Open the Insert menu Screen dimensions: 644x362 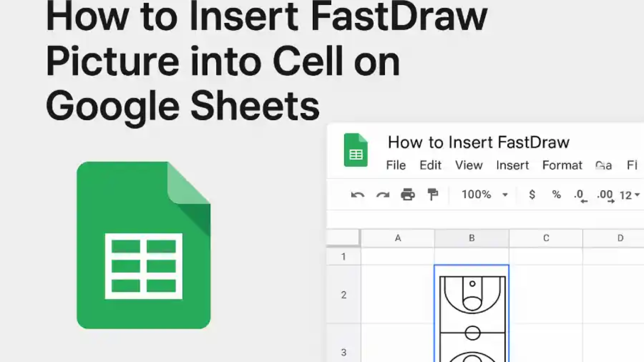coord(512,165)
